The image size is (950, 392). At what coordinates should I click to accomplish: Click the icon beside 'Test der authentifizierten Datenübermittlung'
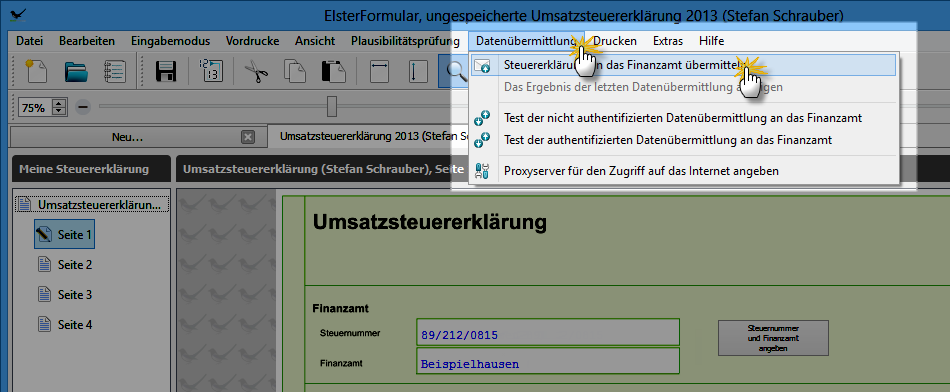(482, 140)
